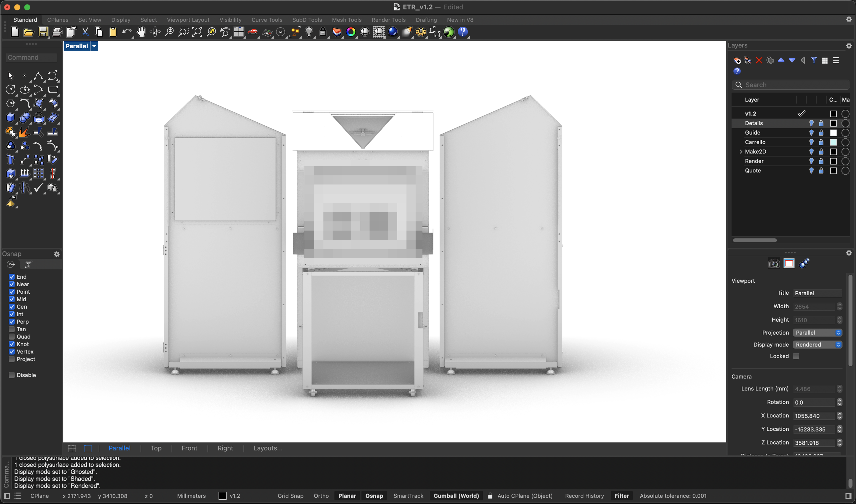856x504 pixels.
Task: Click the Carrello layer color swatch
Action: click(833, 142)
